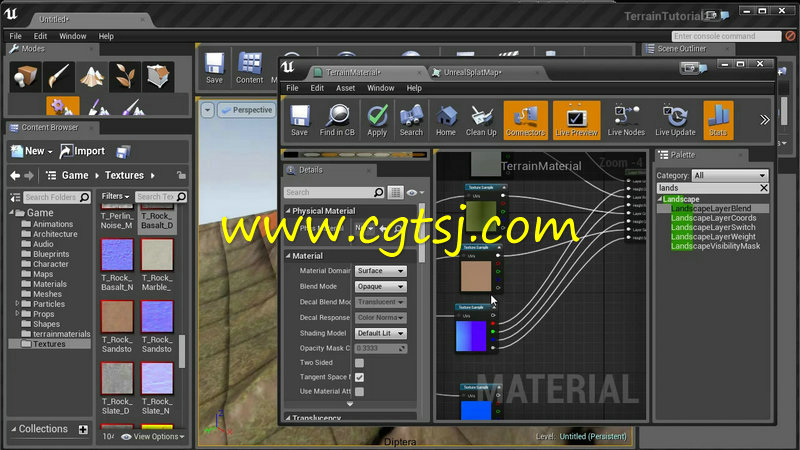Open the Shading Model Default Lit dropdown

(x=381, y=333)
